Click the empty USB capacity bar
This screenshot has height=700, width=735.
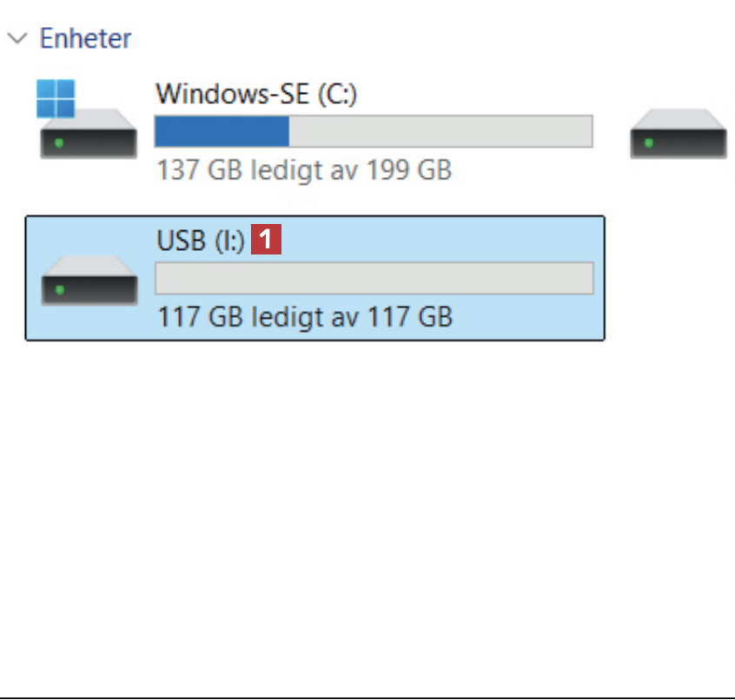click(374, 279)
